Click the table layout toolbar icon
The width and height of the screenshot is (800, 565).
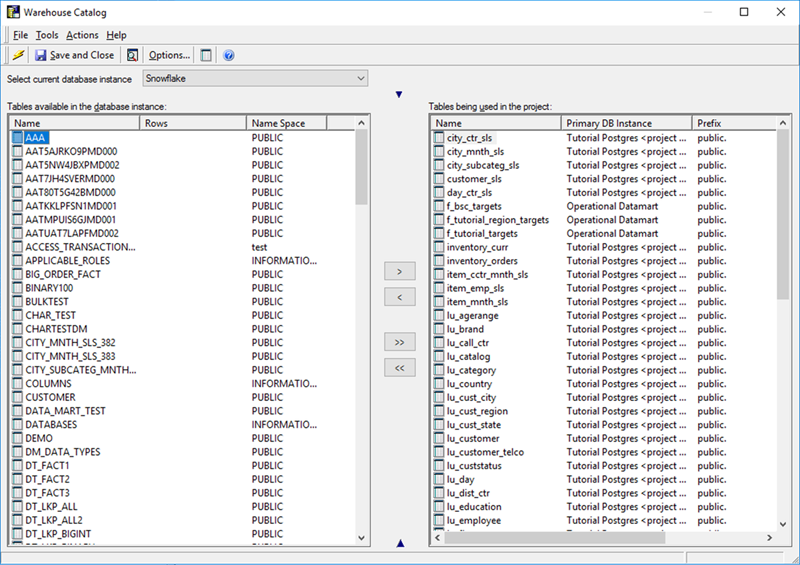click(206, 55)
